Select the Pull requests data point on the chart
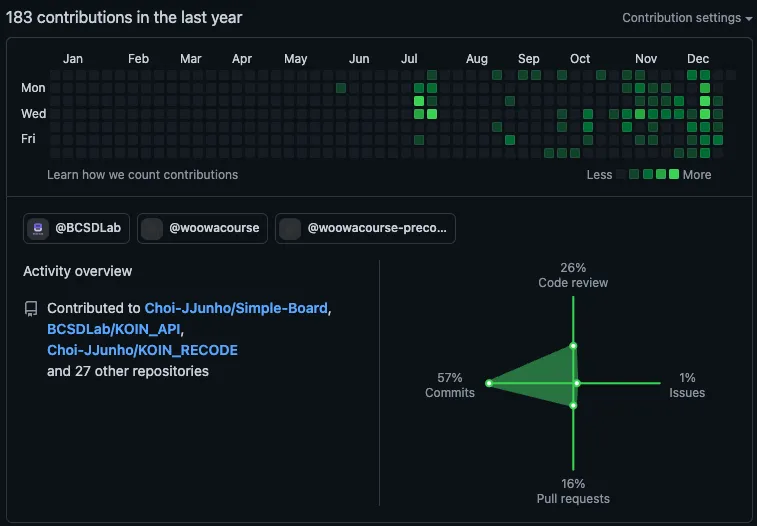This screenshot has width=757, height=526. (573, 405)
